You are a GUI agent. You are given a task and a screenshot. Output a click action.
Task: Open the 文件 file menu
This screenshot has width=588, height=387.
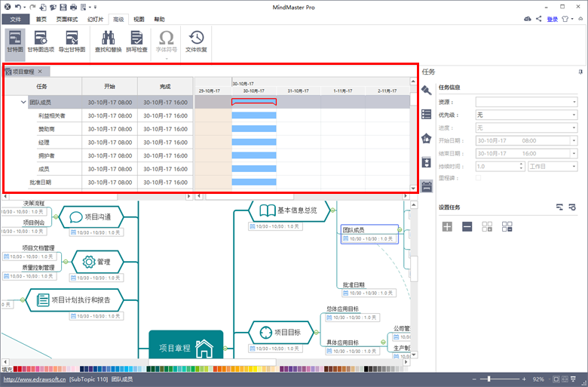click(x=15, y=19)
